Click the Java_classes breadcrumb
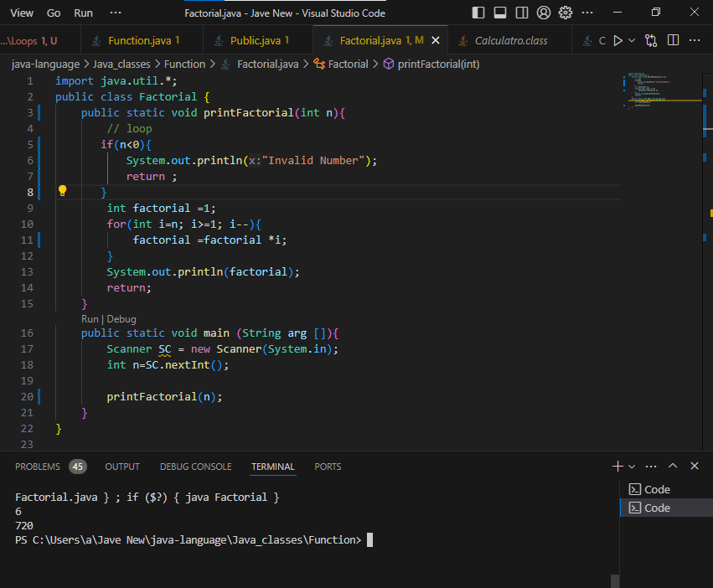This screenshot has height=588, width=713. pyautogui.click(x=121, y=64)
